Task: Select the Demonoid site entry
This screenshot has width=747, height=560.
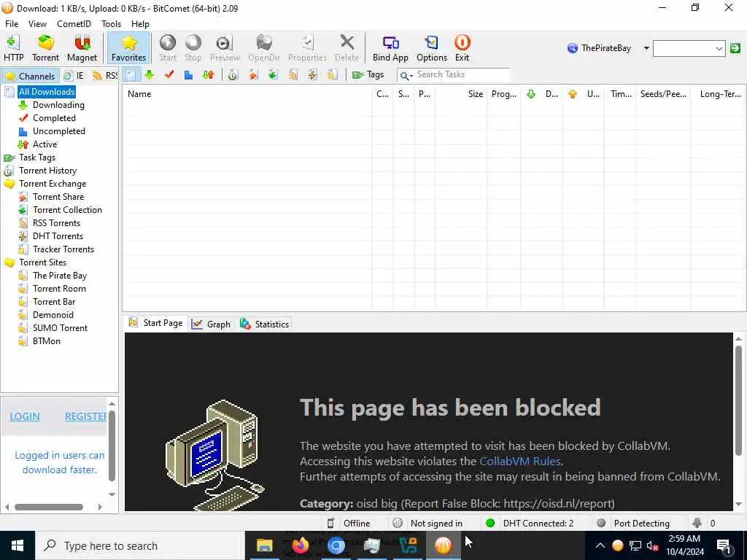Action: click(x=53, y=315)
